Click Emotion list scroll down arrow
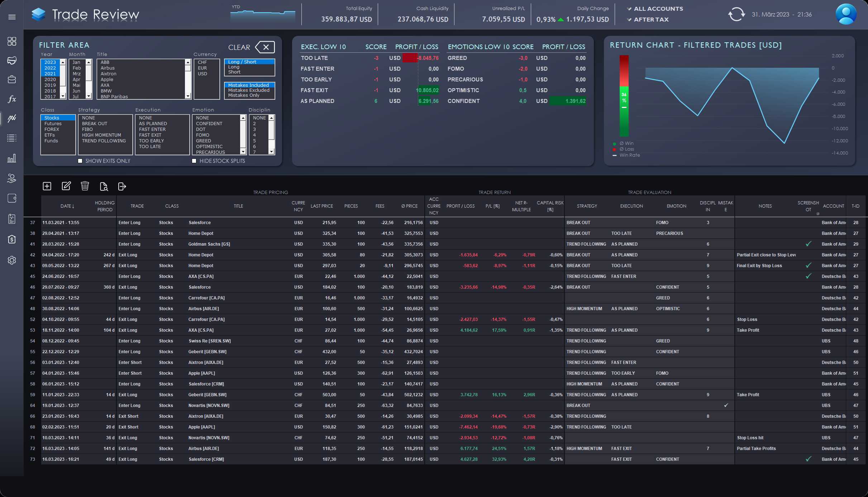The height and width of the screenshot is (497, 868). (243, 152)
